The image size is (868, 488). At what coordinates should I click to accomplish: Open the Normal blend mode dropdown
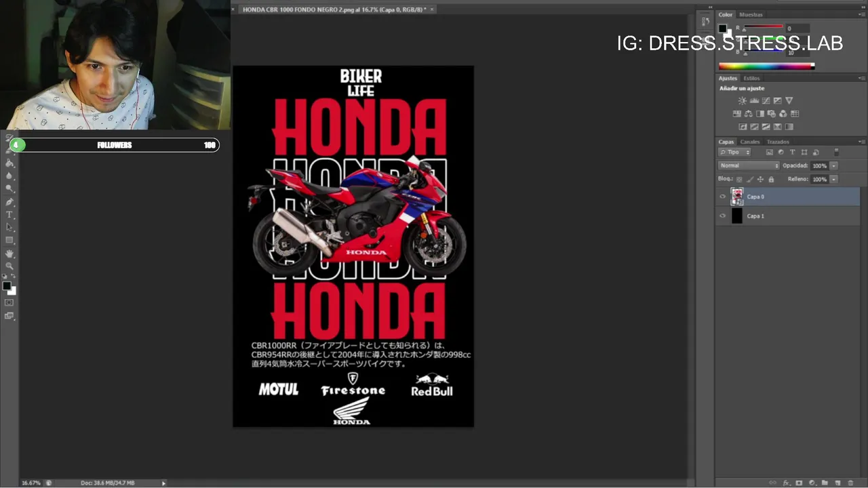[x=749, y=165]
